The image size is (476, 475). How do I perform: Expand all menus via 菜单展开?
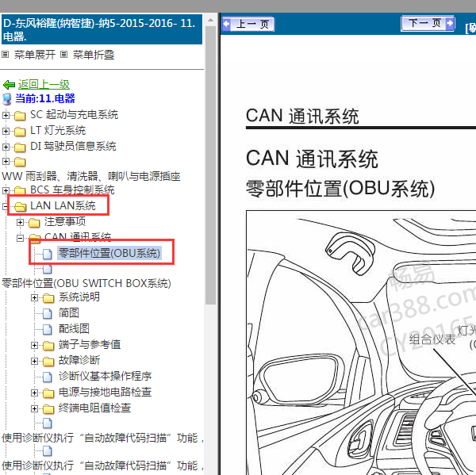[35, 55]
